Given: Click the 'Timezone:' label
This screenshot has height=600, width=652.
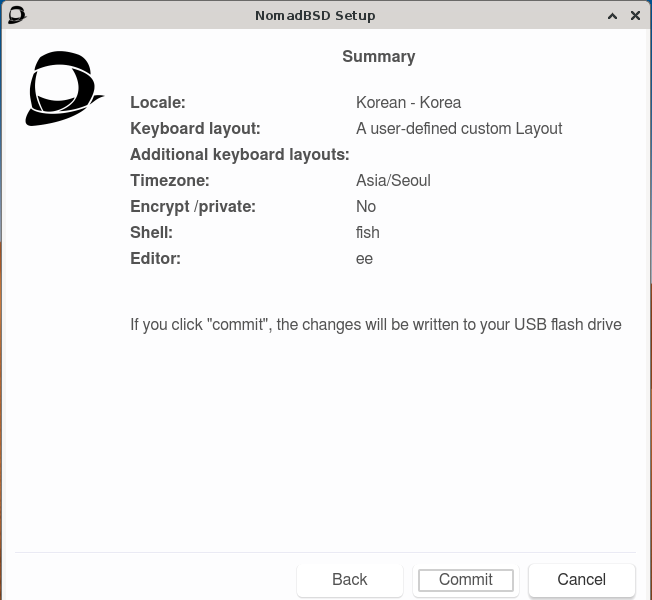Looking at the screenshot, I should click(170, 180).
